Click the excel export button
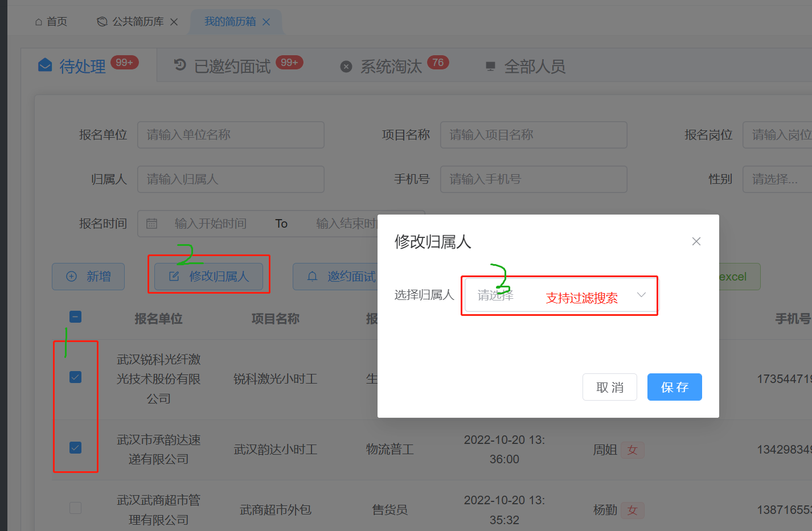Screen dimensions: 812x531 click(x=739, y=277)
